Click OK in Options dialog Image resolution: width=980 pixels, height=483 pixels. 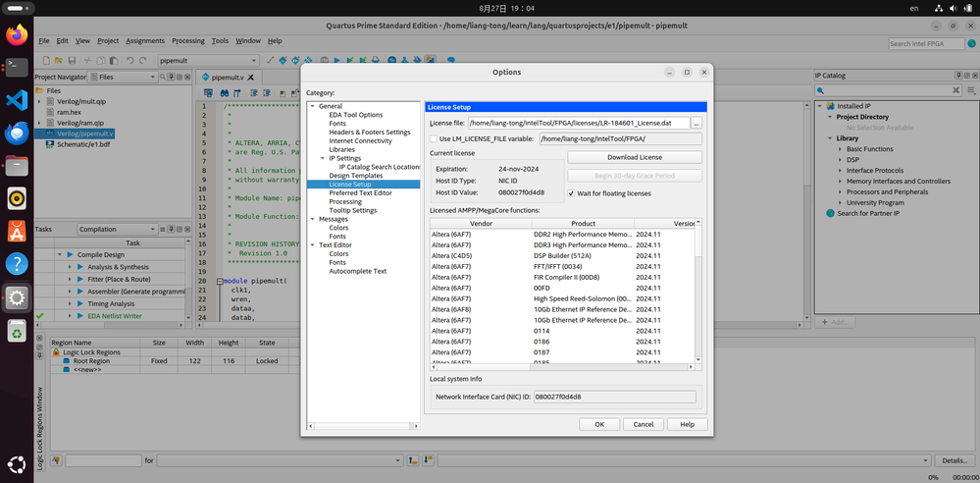(598, 424)
